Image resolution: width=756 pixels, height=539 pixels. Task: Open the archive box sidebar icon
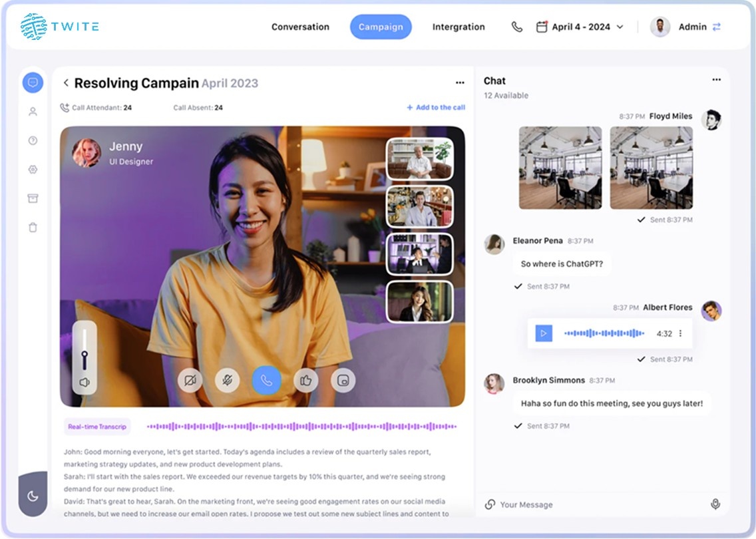coord(33,198)
